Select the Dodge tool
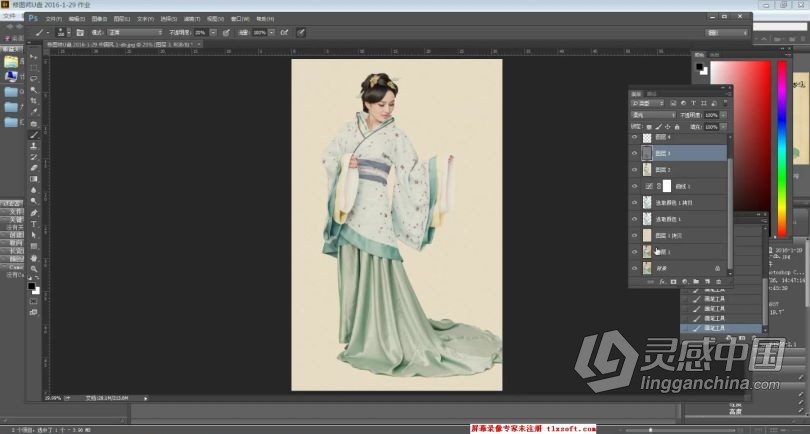The width and height of the screenshot is (810, 434). (x=34, y=200)
